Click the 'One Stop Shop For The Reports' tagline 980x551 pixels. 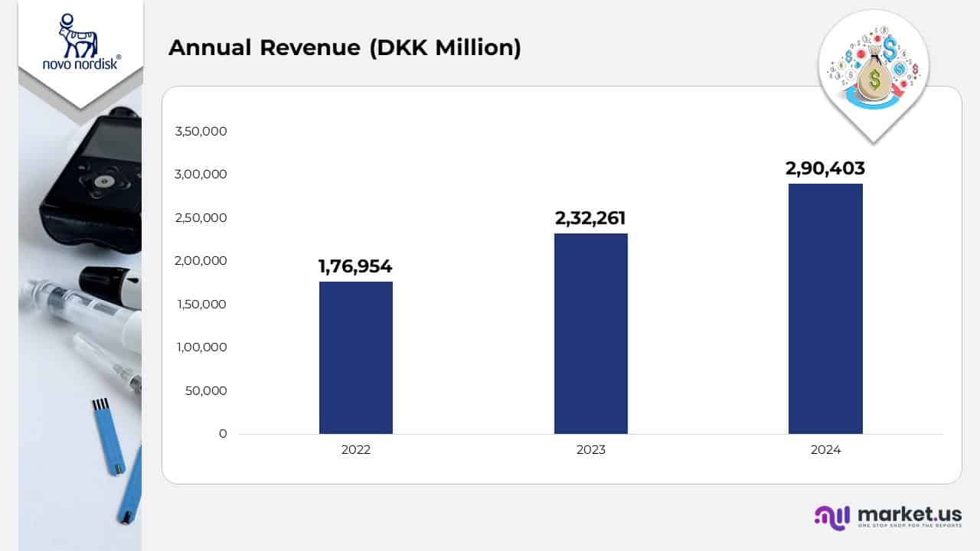point(910,527)
